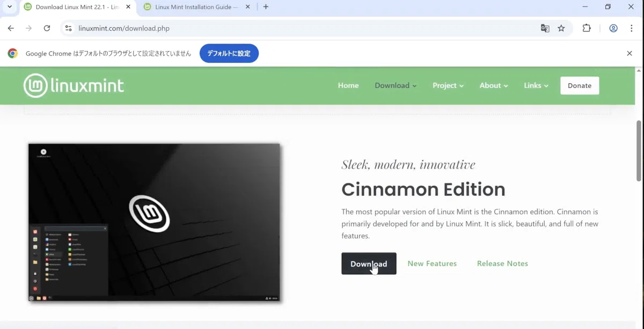This screenshot has height=329, width=644.
Task: Go to Home in site navigation
Action: tap(348, 85)
